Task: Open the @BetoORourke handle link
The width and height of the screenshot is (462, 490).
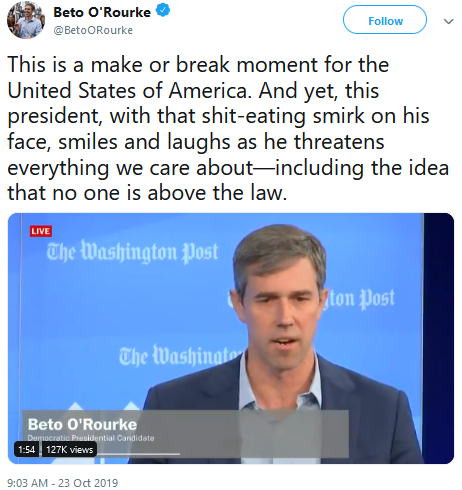Action: tap(93, 30)
